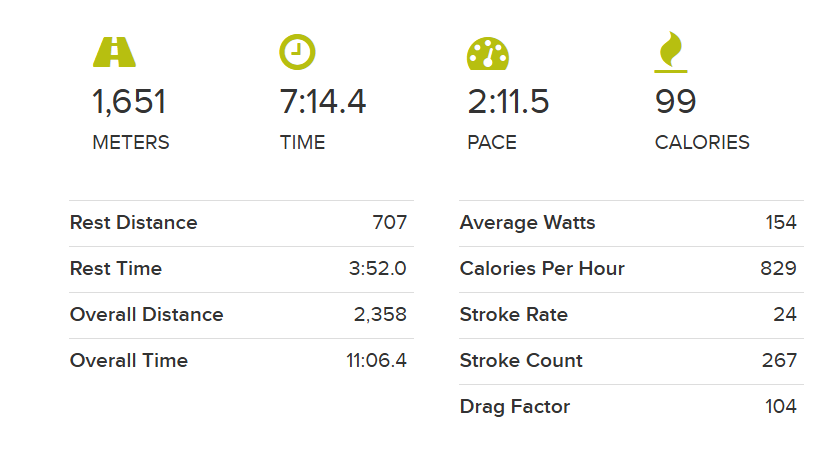Select the 99 calories value
The height and width of the screenshot is (467, 839).
pyautogui.click(x=675, y=101)
